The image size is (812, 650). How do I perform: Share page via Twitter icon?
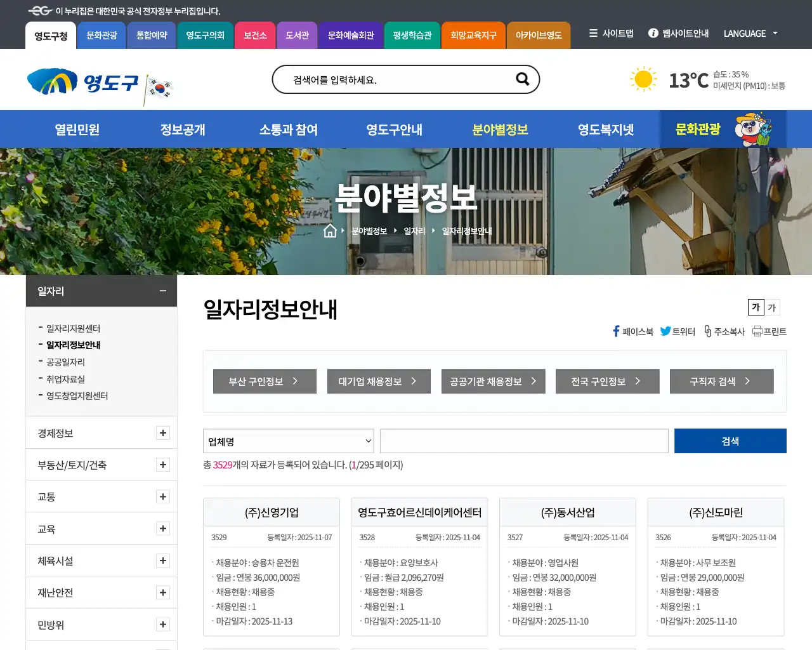[666, 331]
